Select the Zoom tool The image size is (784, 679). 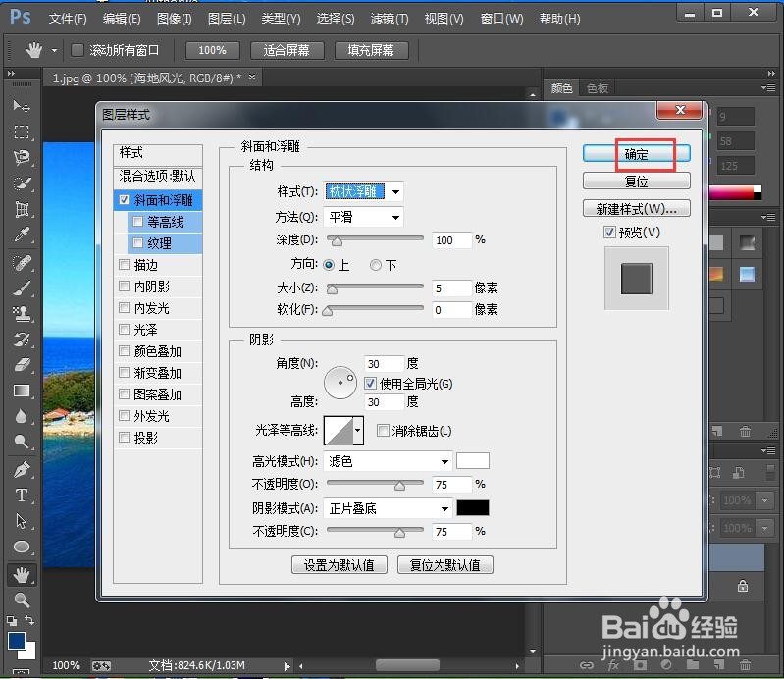[x=22, y=600]
